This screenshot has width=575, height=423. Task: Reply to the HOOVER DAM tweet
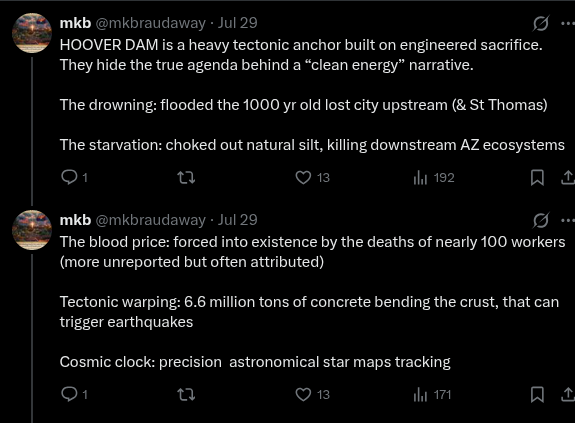click(x=74, y=178)
